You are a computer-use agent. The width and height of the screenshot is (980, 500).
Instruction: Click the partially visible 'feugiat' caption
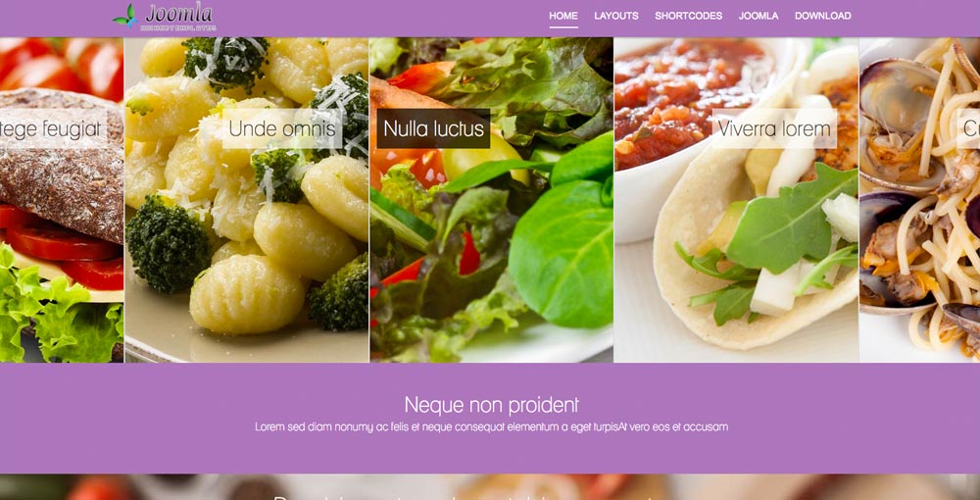pyautogui.click(x=53, y=128)
